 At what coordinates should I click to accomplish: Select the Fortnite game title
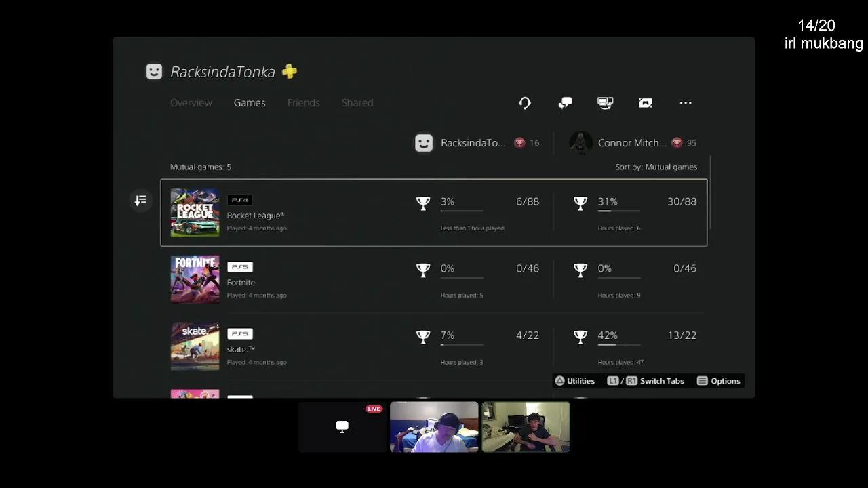pyautogui.click(x=241, y=283)
